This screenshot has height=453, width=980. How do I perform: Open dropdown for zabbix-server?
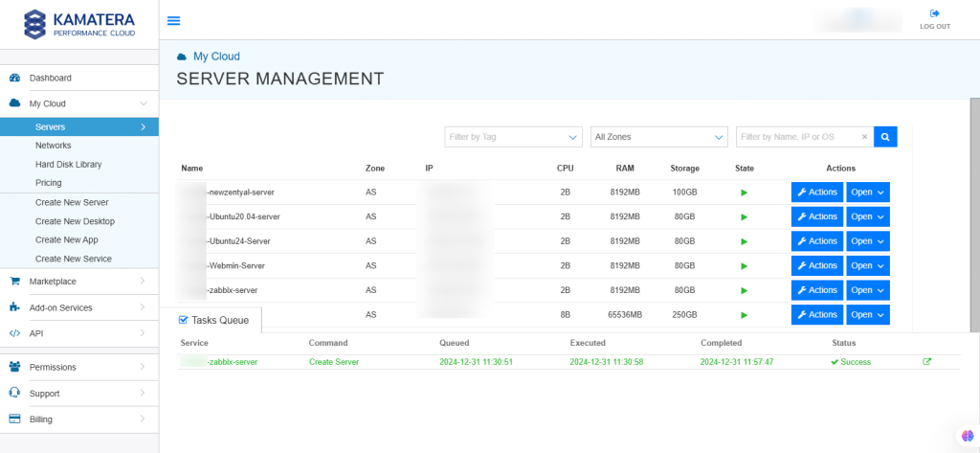point(868,289)
